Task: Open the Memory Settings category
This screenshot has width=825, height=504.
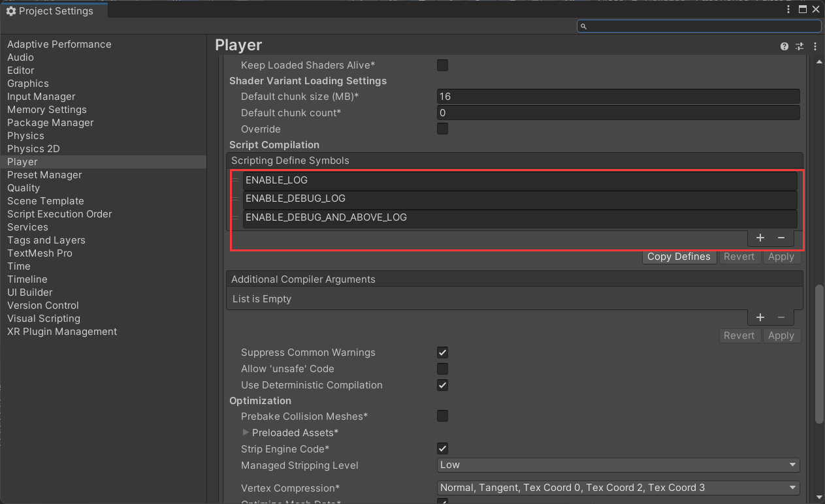Action: pos(47,110)
